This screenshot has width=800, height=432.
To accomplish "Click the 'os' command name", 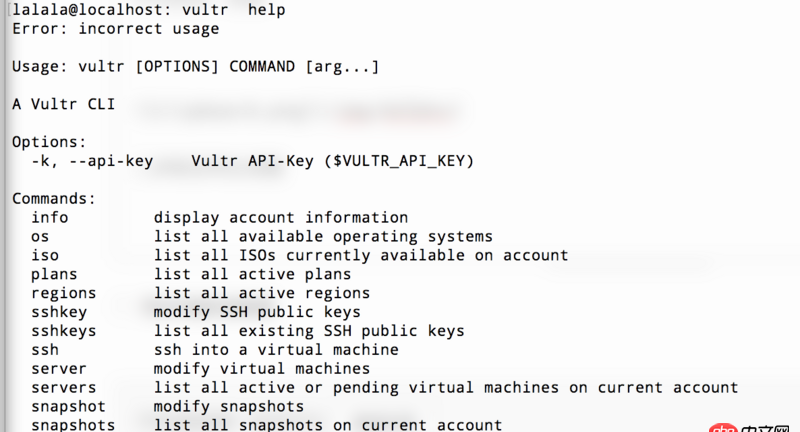I will (x=40, y=237).
